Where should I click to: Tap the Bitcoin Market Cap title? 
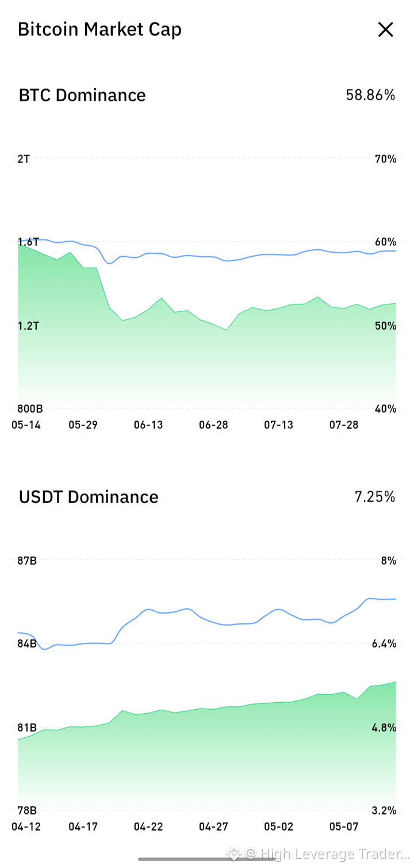pos(99,29)
